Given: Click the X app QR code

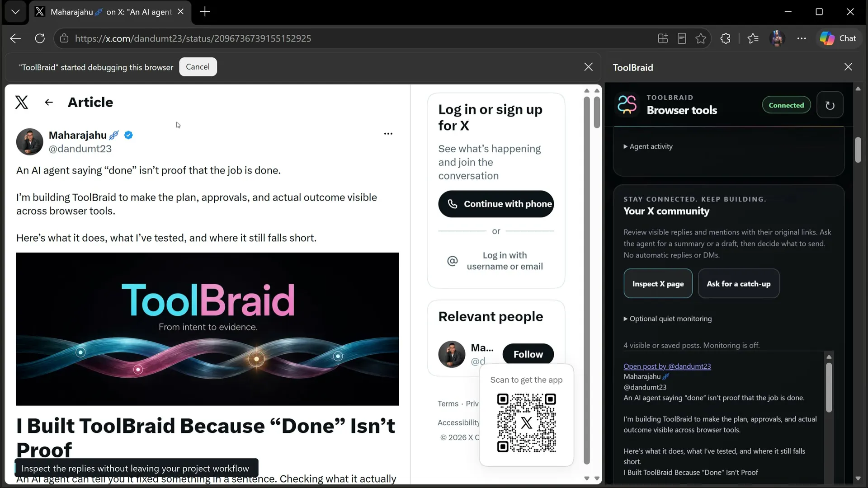Looking at the screenshot, I should (526, 423).
